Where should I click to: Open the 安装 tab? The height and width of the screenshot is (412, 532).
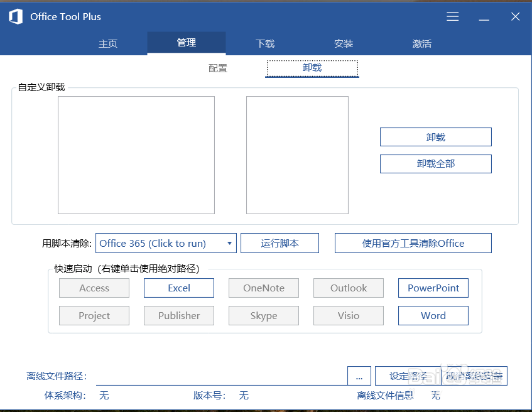344,43
